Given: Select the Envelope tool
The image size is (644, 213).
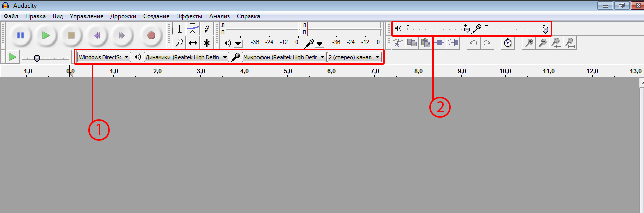Looking at the screenshot, I should 193,28.
